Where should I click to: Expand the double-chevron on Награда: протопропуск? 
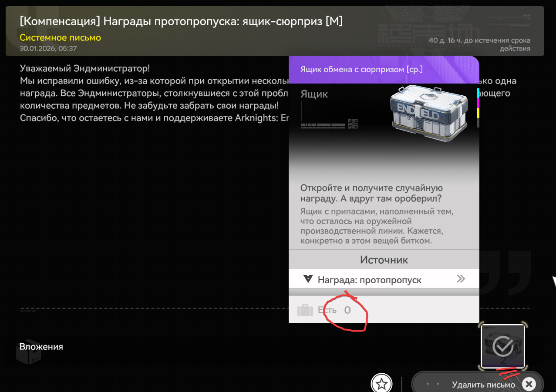click(x=461, y=279)
